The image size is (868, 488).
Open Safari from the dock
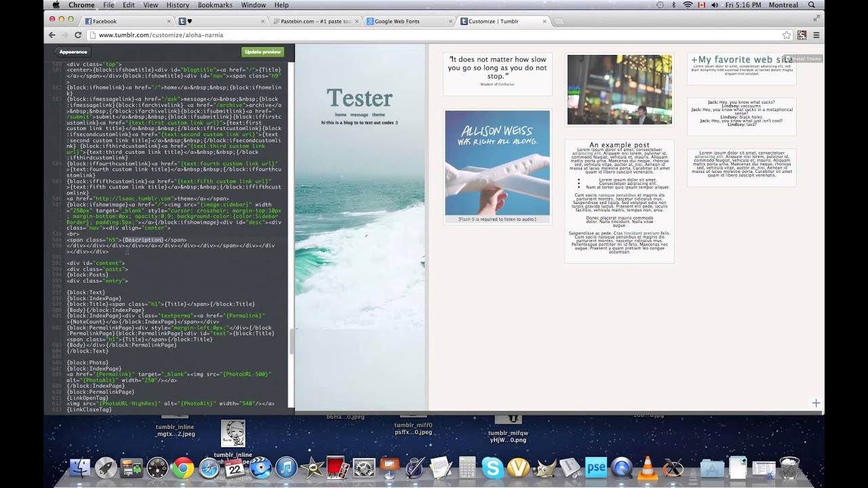[x=209, y=468]
